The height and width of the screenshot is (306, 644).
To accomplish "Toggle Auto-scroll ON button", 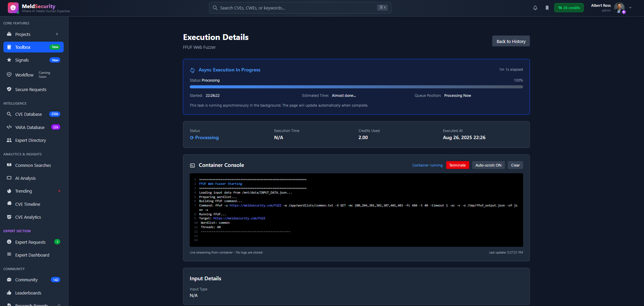I will click(x=488, y=165).
